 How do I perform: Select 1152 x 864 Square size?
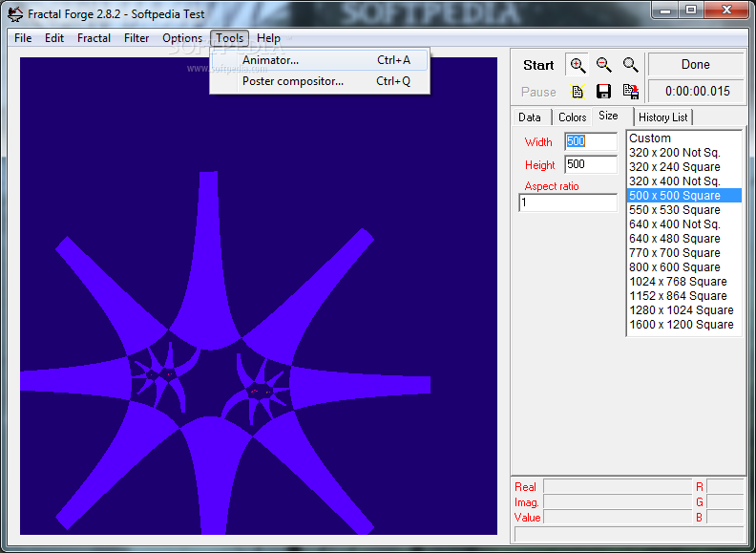click(x=683, y=296)
